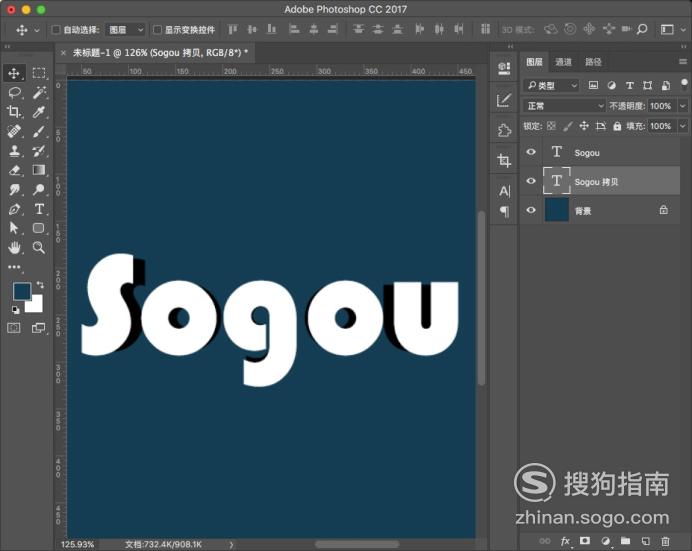
Task: Select the Zoom tool in toolbox
Action: (39, 247)
